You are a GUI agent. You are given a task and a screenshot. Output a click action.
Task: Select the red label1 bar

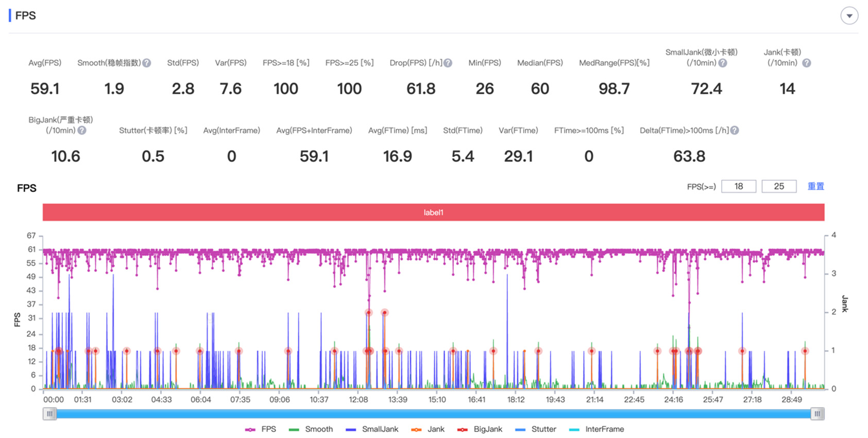433,212
